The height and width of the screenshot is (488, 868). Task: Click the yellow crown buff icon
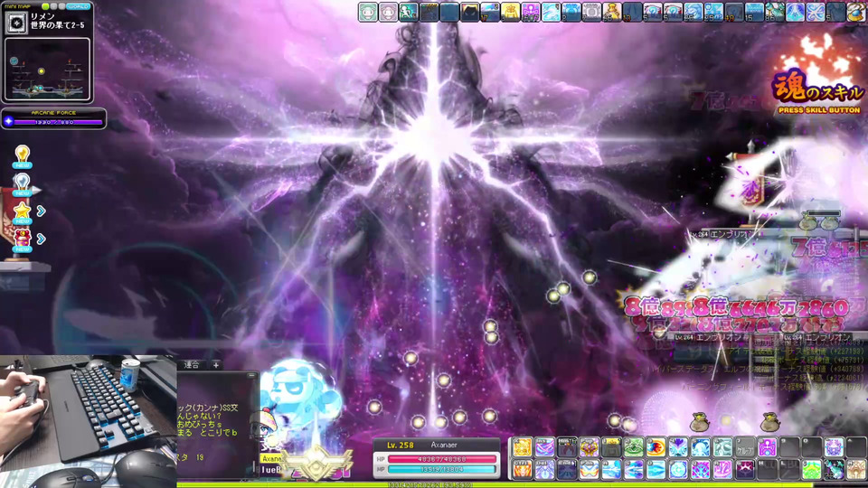click(510, 12)
